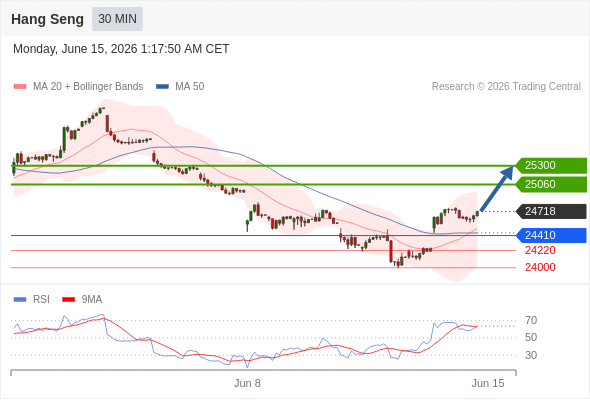Click the 24220 red support value

540,250
